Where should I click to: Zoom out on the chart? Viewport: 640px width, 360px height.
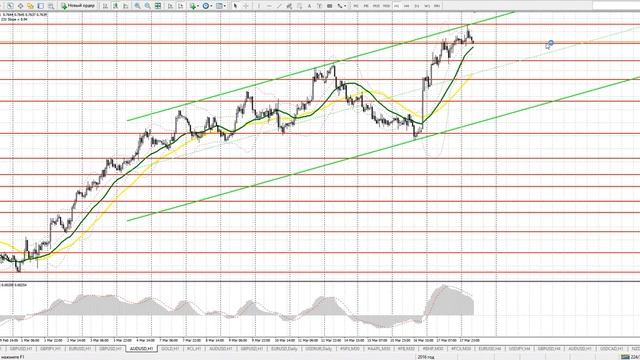point(147,6)
